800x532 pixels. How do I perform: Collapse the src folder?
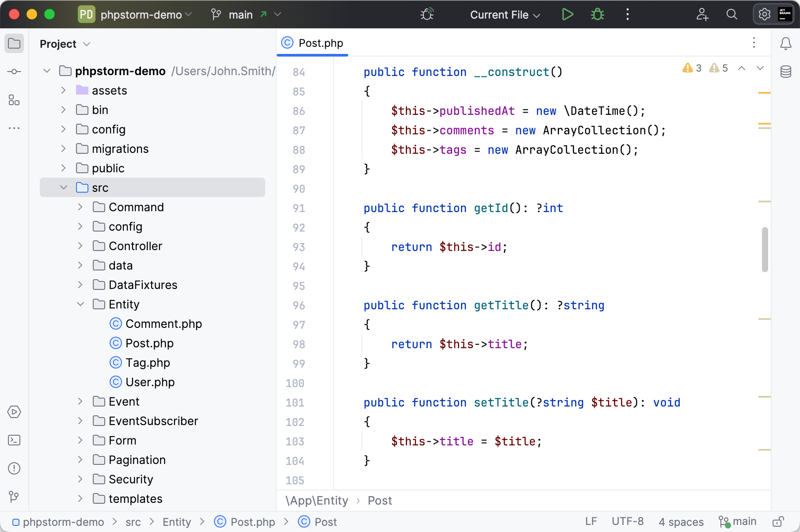coord(64,188)
